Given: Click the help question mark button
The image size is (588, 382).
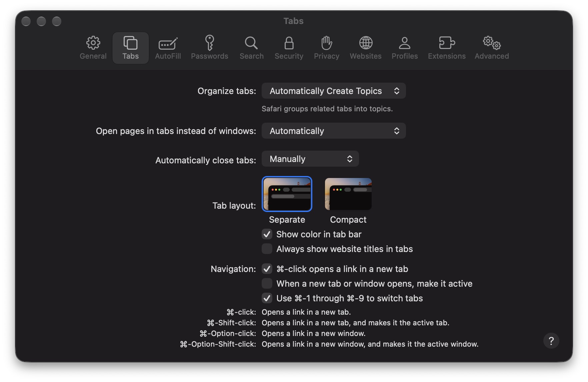Looking at the screenshot, I should [x=551, y=341].
